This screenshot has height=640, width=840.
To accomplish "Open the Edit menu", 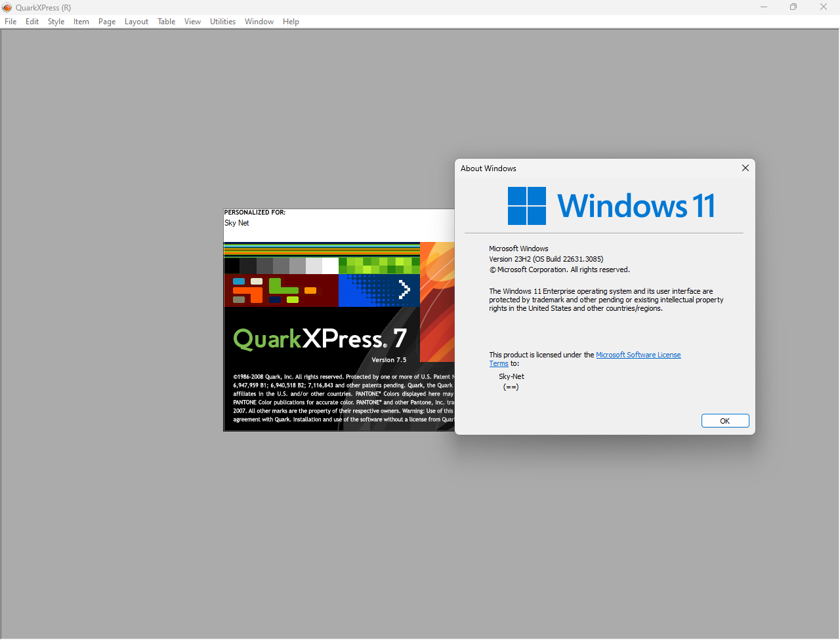I will click(32, 22).
